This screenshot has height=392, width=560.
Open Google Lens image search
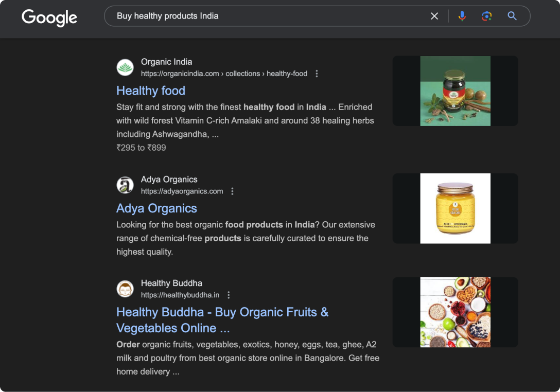pyautogui.click(x=486, y=16)
